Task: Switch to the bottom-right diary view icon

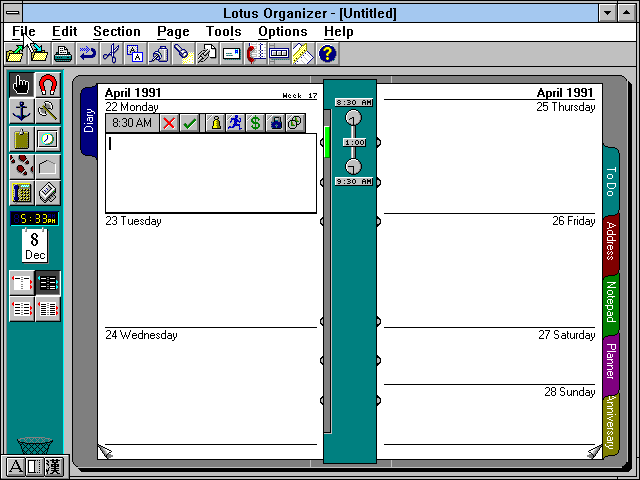Action: 48,309
